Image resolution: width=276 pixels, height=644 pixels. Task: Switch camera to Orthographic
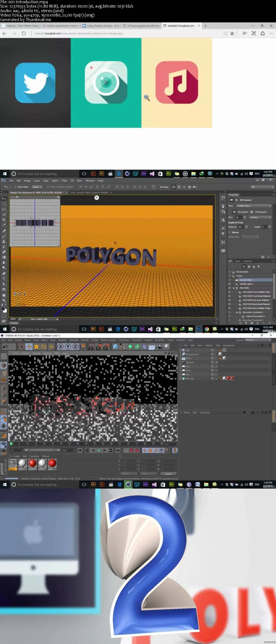[x=259, y=212]
